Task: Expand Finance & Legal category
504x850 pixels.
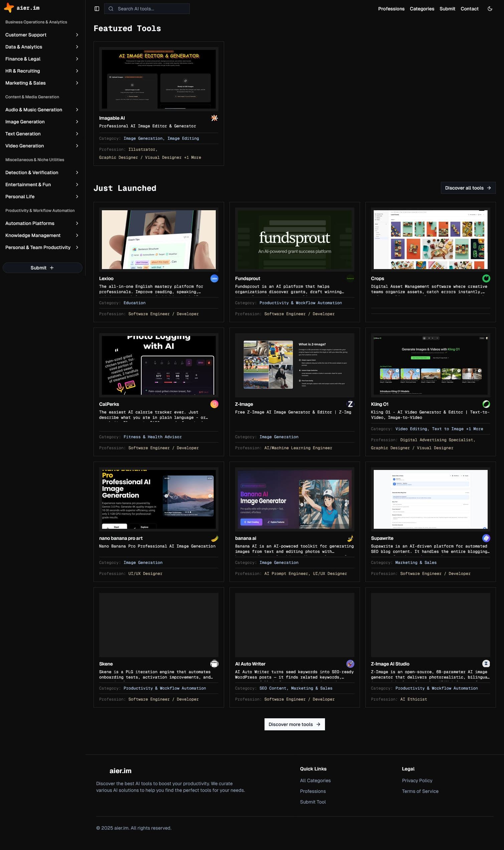Action: coord(42,59)
